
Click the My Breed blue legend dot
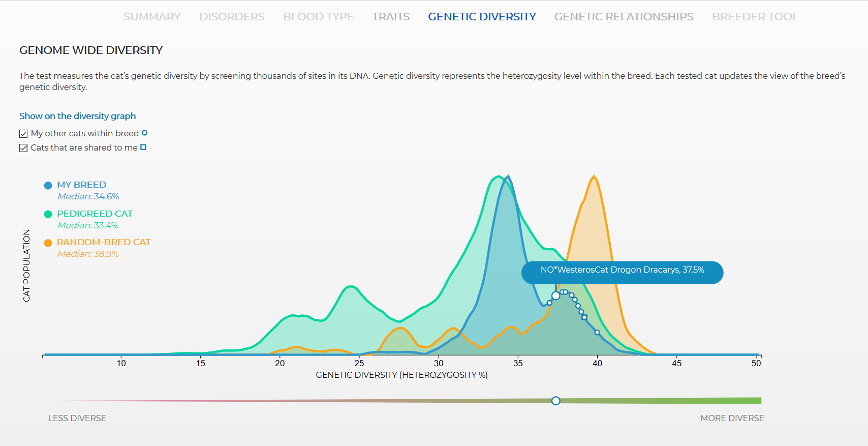click(48, 186)
